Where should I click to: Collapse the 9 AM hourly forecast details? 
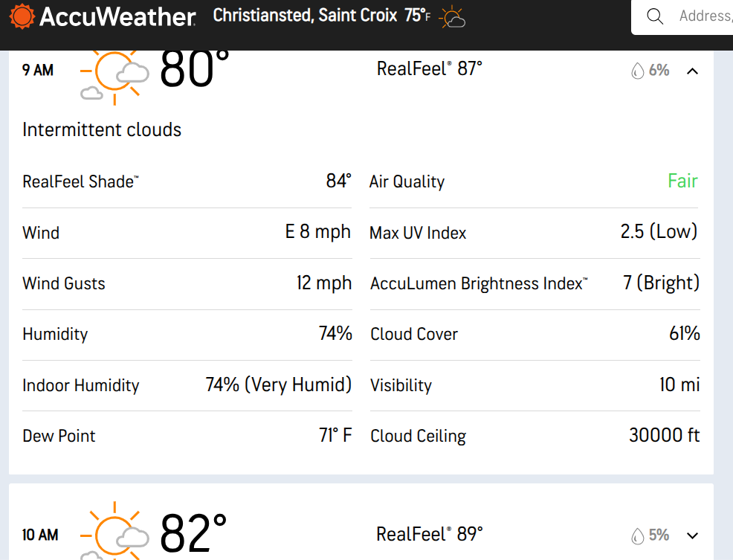coord(693,71)
